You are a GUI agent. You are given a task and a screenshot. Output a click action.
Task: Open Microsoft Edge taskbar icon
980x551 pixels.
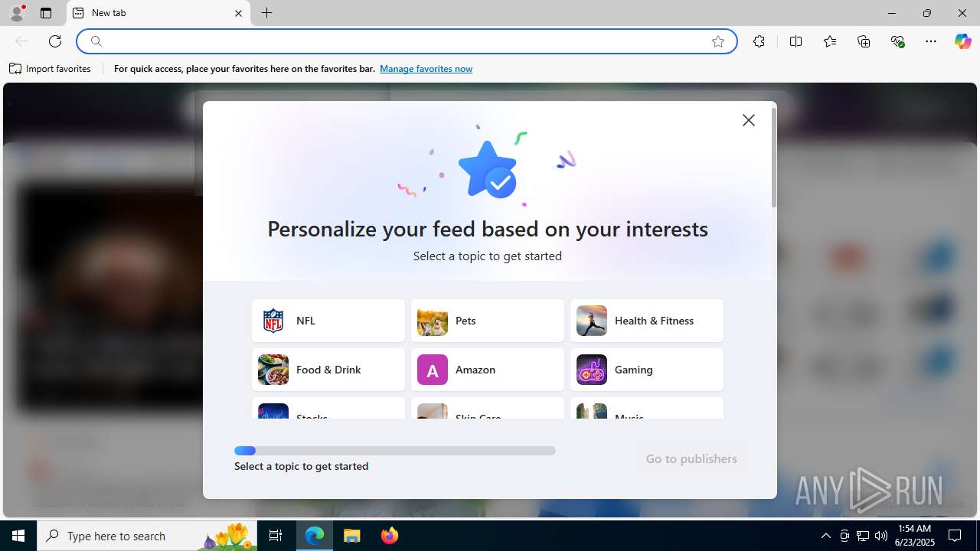(315, 536)
